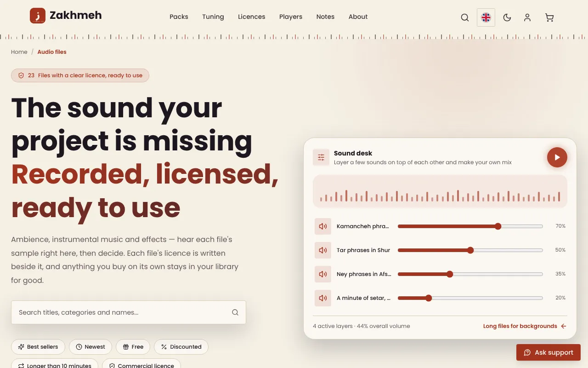
Task: Click the Tar phrases in Shur label
Action: tap(363, 250)
